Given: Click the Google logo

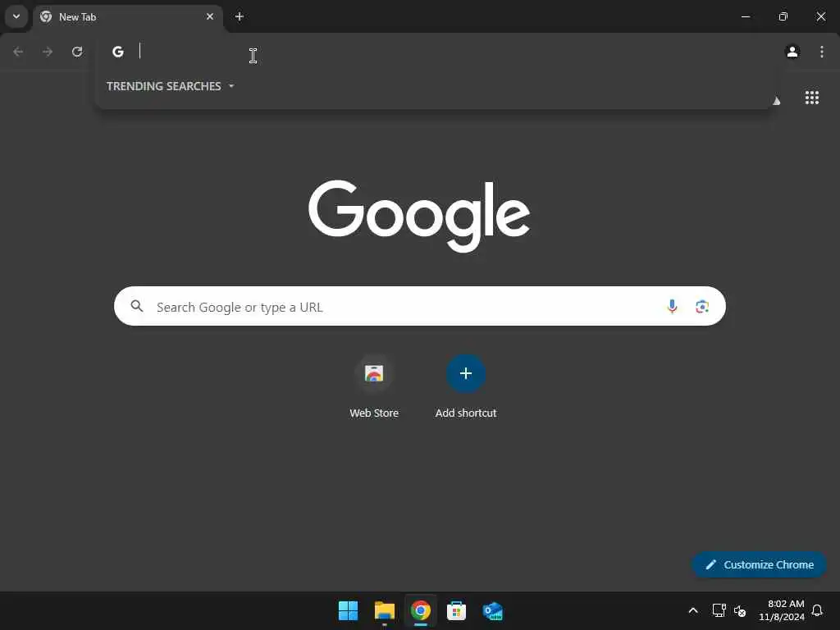Looking at the screenshot, I should (x=419, y=216).
